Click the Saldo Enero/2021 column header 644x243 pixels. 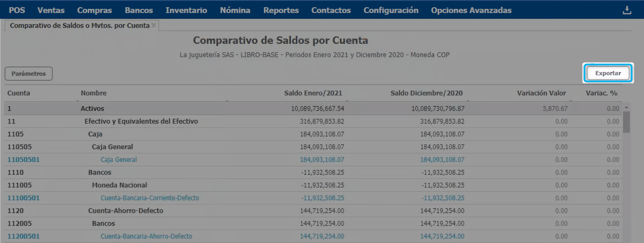pos(313,93)
